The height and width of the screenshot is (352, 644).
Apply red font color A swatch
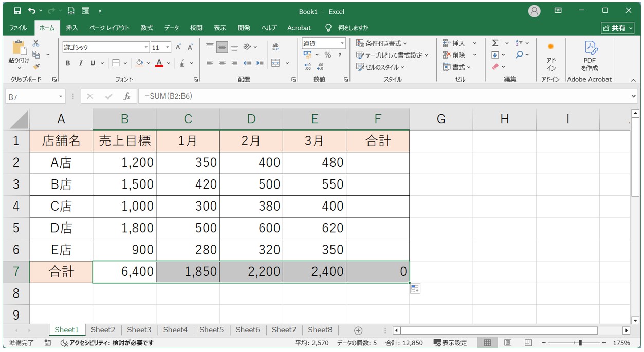[x=159, y=63]
